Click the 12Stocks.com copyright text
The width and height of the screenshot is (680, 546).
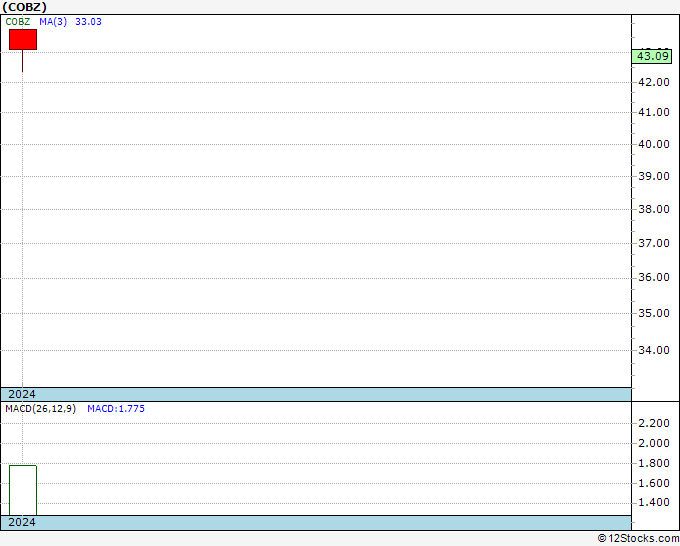pos(638,539)
